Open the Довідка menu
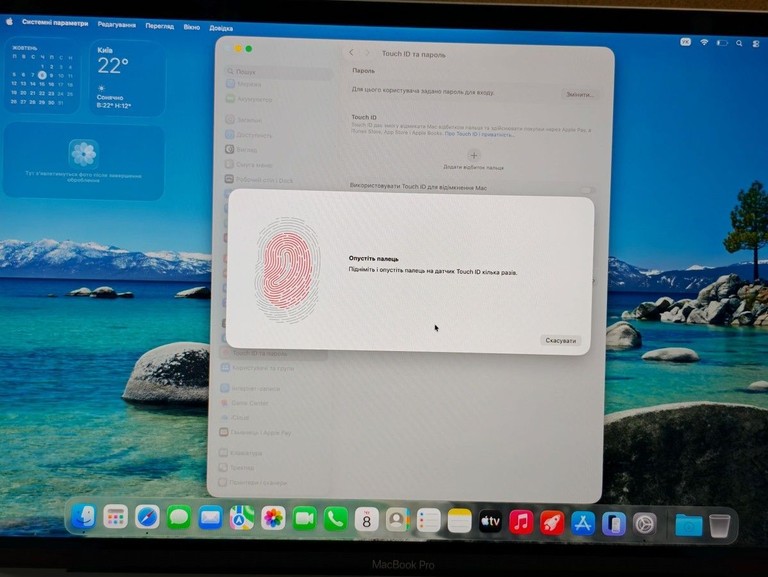 221,28
